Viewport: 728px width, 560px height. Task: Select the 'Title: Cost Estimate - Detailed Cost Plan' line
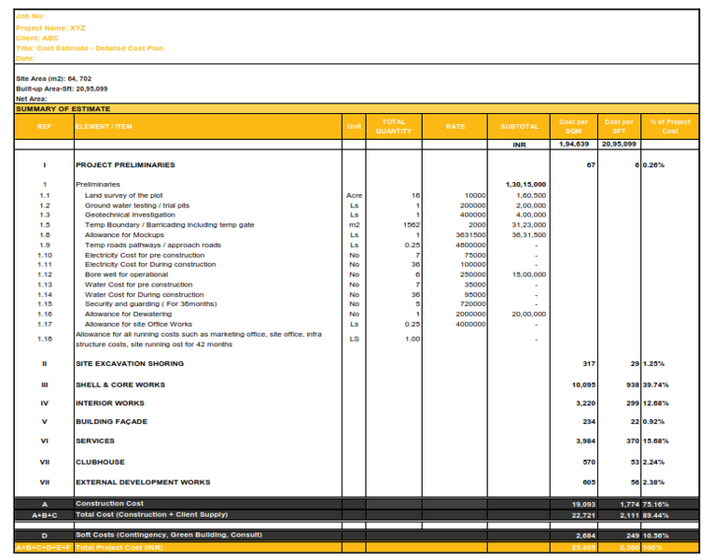[x=90, y=49]
